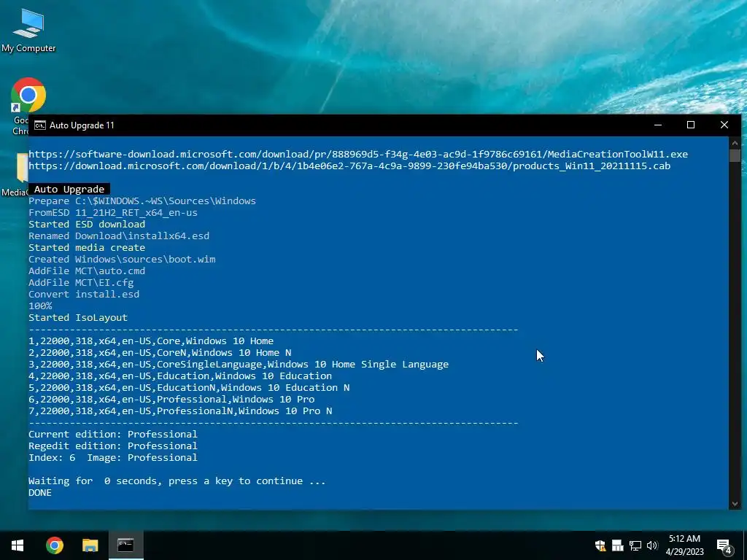This screenshot has width=747, height=560.
Task: Click the AddFile MCT\EI.cfg line
Action: point(81,282)
